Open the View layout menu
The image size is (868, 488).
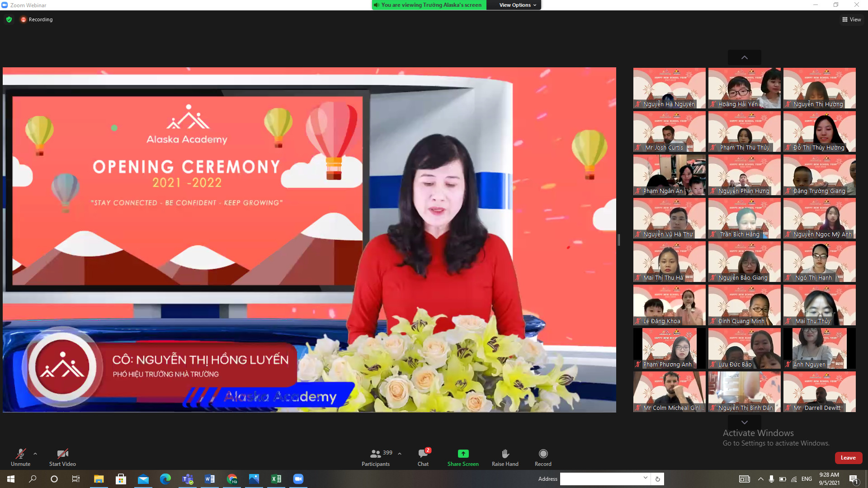tap(852, 19)
